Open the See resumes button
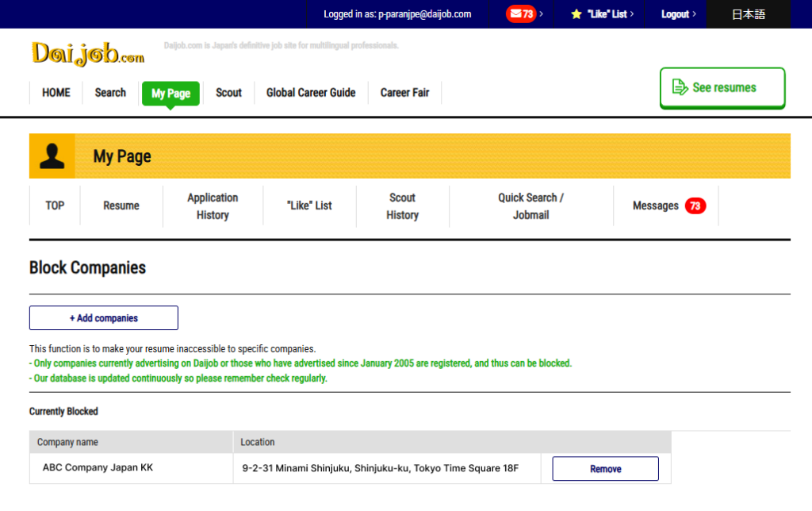Screen dimensions: 812x511 click(722, 87)
